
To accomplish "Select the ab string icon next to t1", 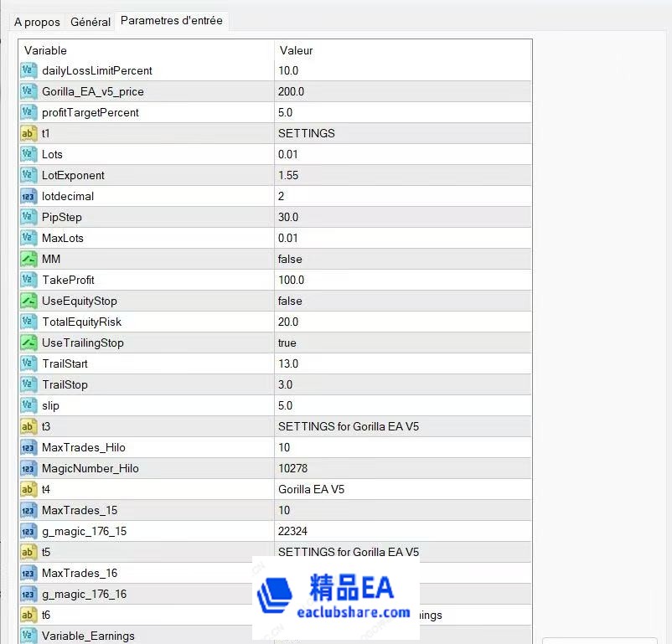I will 28,133.
